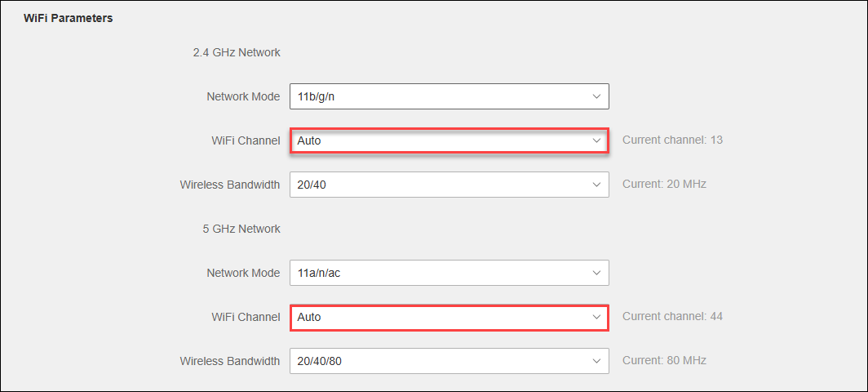Image resolution: width=868 pixels, height=392 pixels.
Task: Open the 5 GHz Network Mode dropdown
Action: pos(449,273)
